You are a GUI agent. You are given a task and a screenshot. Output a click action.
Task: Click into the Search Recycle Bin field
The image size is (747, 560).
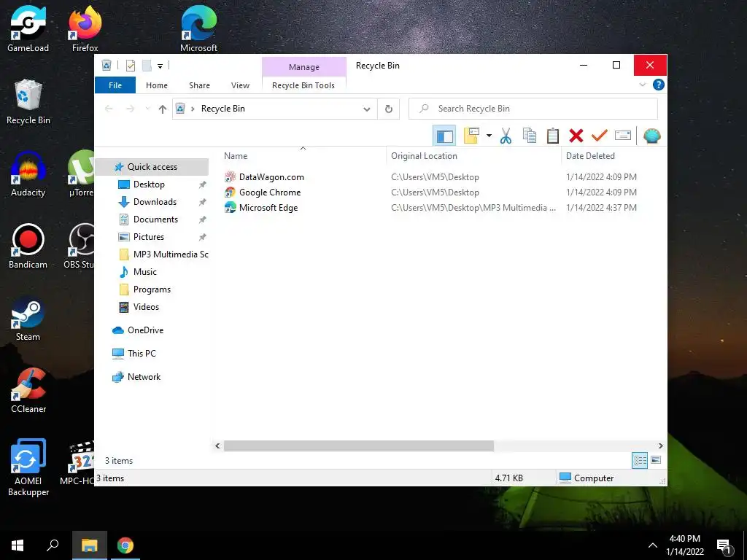(x=533, y=109)
